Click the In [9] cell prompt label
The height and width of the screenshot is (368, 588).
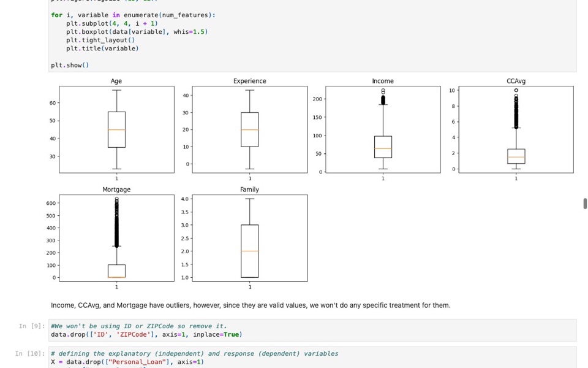click(32, 326)
